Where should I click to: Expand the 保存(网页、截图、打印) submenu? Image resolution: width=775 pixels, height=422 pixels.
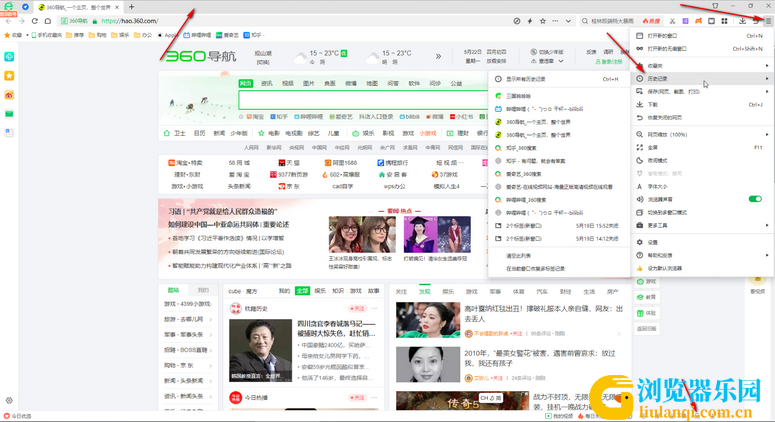702,91
